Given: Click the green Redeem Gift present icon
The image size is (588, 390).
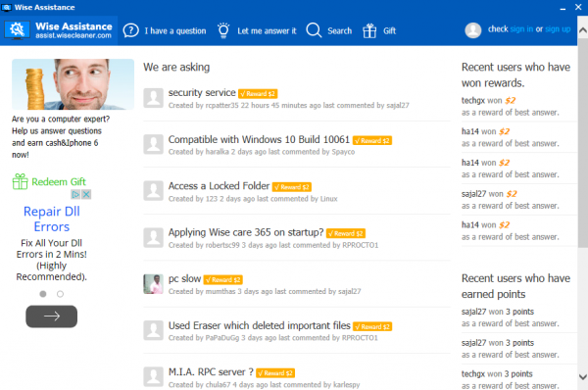Looking at the screenshot, I should 20,181.
